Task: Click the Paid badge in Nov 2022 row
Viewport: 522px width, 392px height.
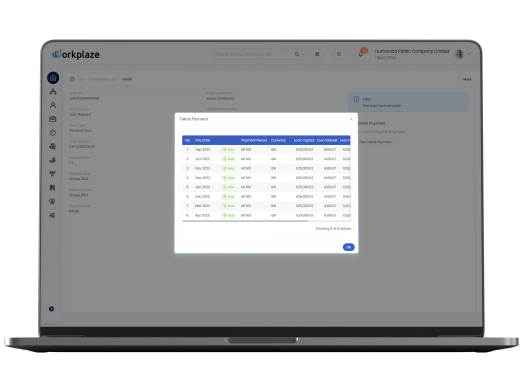Action: tap(229, 168)
